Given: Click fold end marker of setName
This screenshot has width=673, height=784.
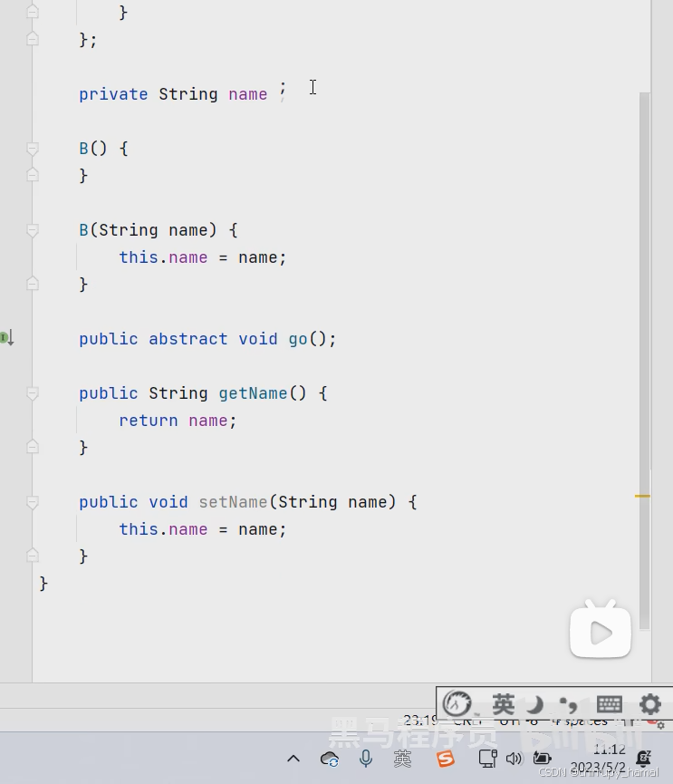Looking at the screenshot, I should [33, 556].
